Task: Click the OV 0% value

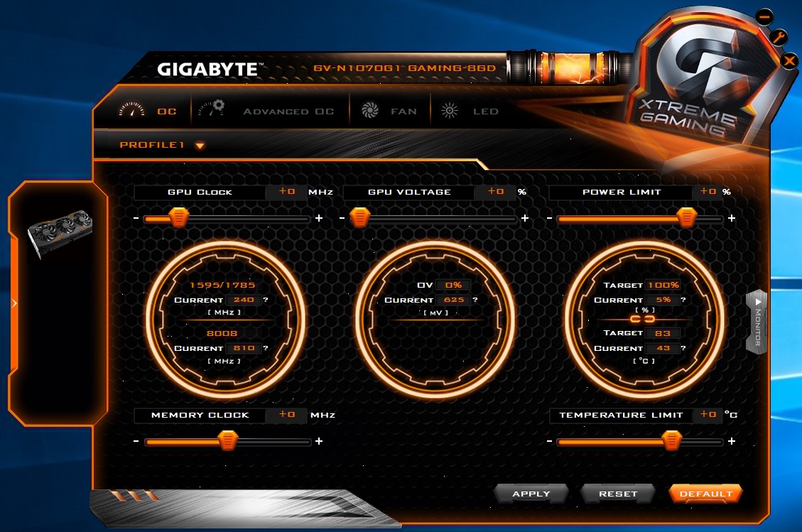Action: [454, 285]
